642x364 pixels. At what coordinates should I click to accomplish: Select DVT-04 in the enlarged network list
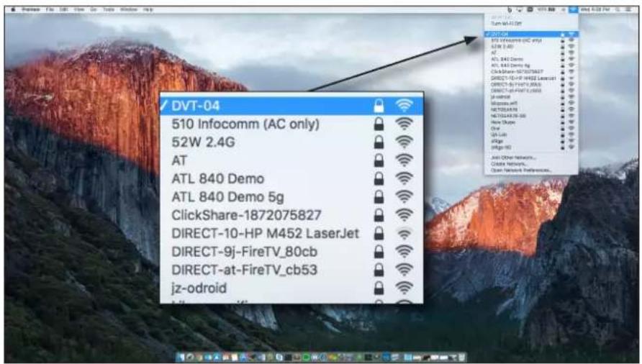click(291, 106)
